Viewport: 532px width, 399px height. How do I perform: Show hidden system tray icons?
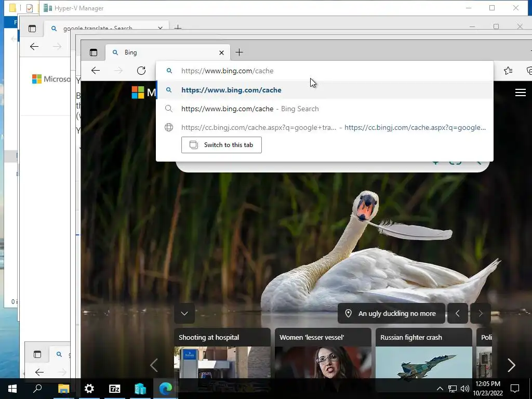[x=440, y=389]
